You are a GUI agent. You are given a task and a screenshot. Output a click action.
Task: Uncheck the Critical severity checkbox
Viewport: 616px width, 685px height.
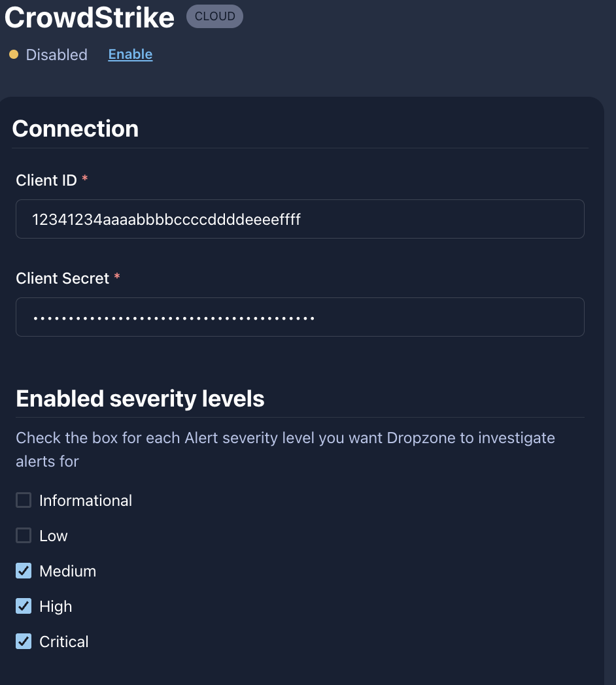pos(24,642)
